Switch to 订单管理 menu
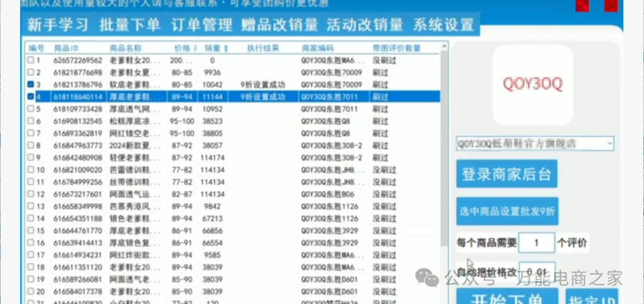644x304 pixels. (202, 25)
